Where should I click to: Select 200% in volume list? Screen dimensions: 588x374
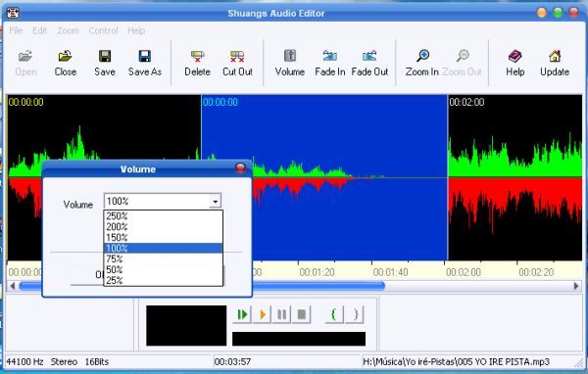[x=163, y=227]
